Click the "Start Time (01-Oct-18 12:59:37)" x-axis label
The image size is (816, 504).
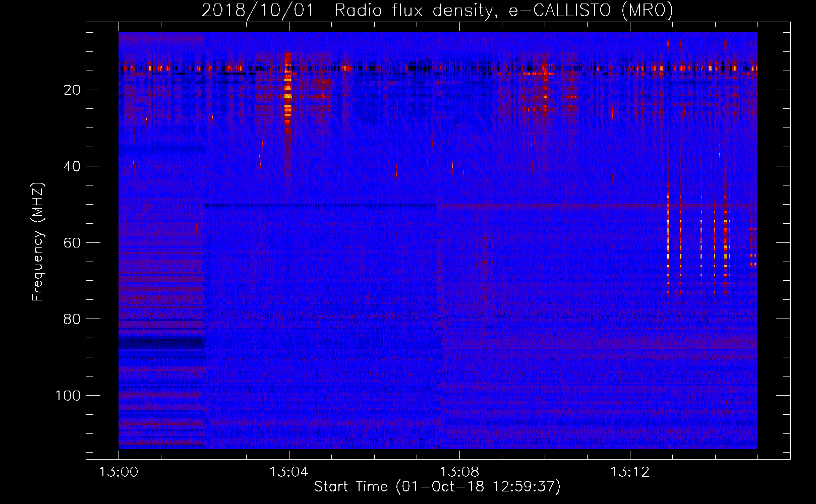point(437,487)
